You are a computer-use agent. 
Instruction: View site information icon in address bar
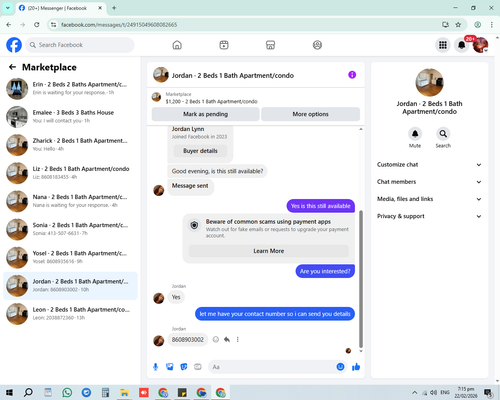point(53,25)
